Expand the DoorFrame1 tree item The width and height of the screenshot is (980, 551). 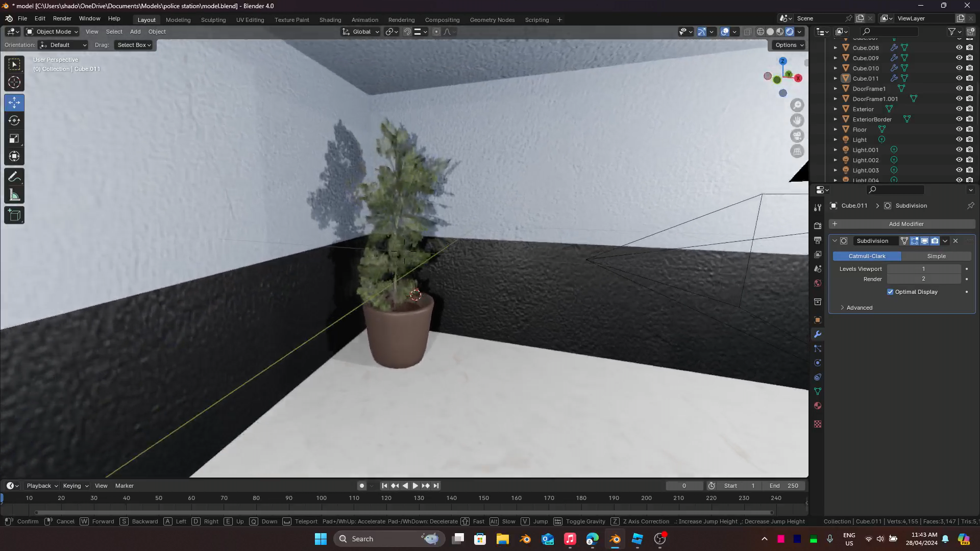(x=836, y=89)
